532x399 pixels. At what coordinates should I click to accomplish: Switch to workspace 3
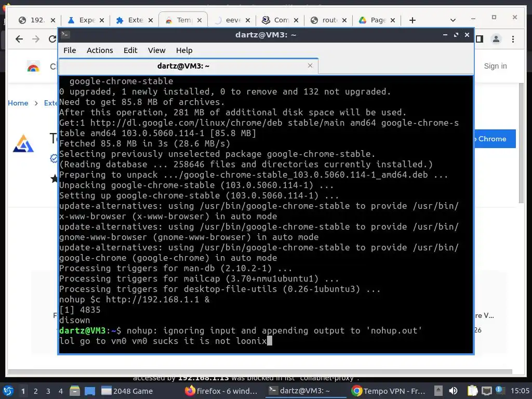tap(48, 391)
